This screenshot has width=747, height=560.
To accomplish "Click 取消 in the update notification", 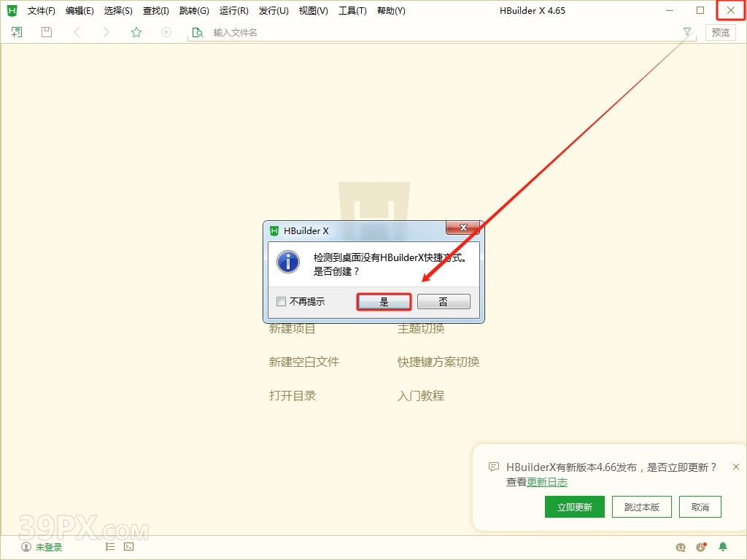I will [x=700, y=507].
